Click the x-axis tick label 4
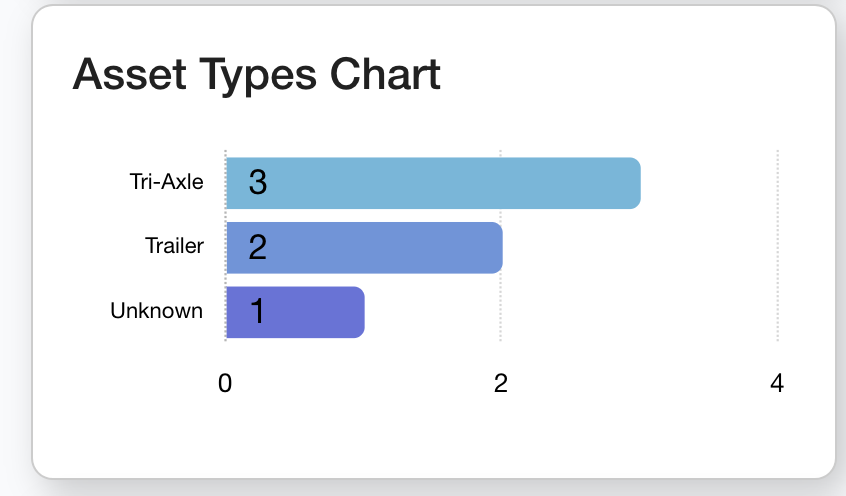Image resolution: width=846 pixels, height=496 pixels. (x=777, y=382)
